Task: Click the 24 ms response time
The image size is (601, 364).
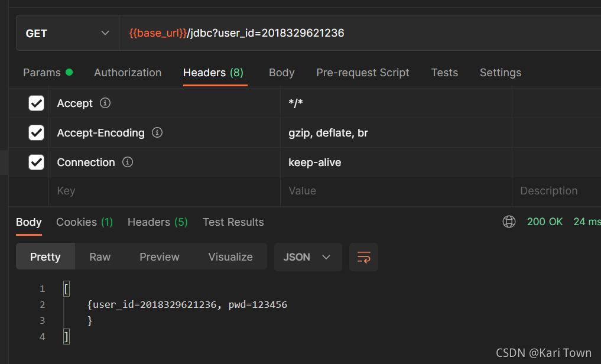Action: tap(587, 222)
